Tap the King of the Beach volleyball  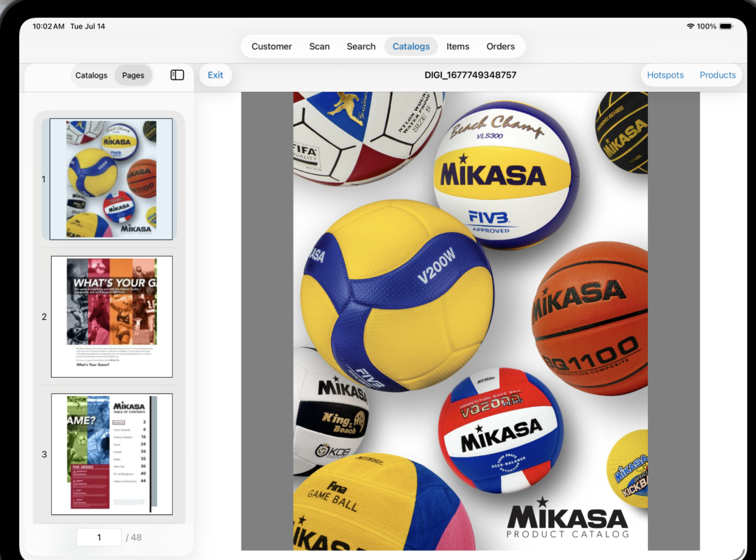click(x=330, y=412)
